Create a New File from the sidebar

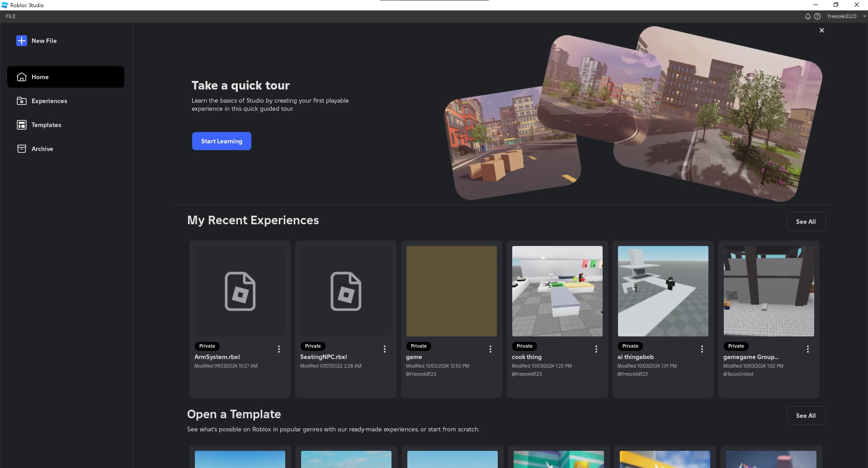pyautogui.click(x=44, y=41)
